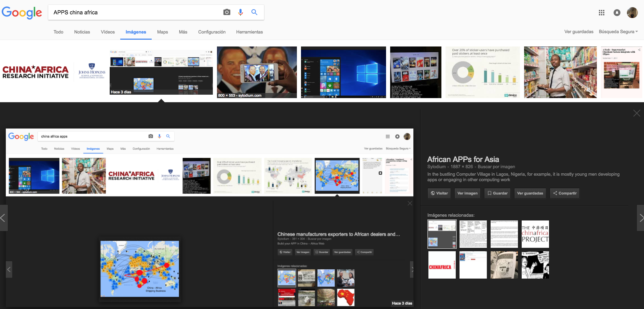This screenshot has height=309, width=644.
Task: Open the black-and-white comic related image
Action: pos(535,265)
